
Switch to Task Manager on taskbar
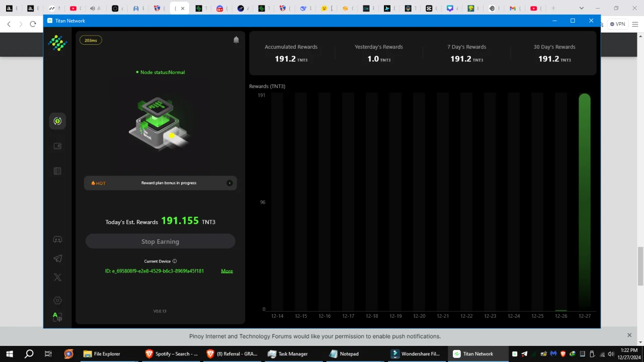pyautogui.click(x=293, y=354)
